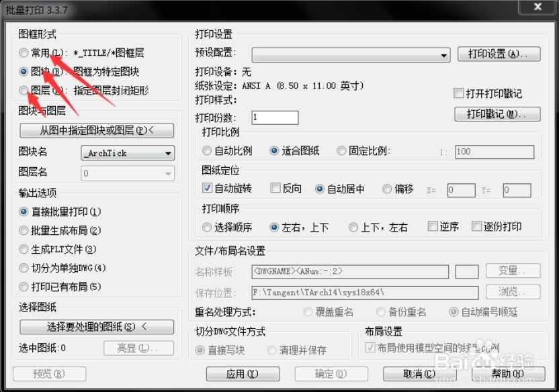Select 自动编号顺延 rename option
The height and width of the screenshot is (392, 559).
point(454,312)
